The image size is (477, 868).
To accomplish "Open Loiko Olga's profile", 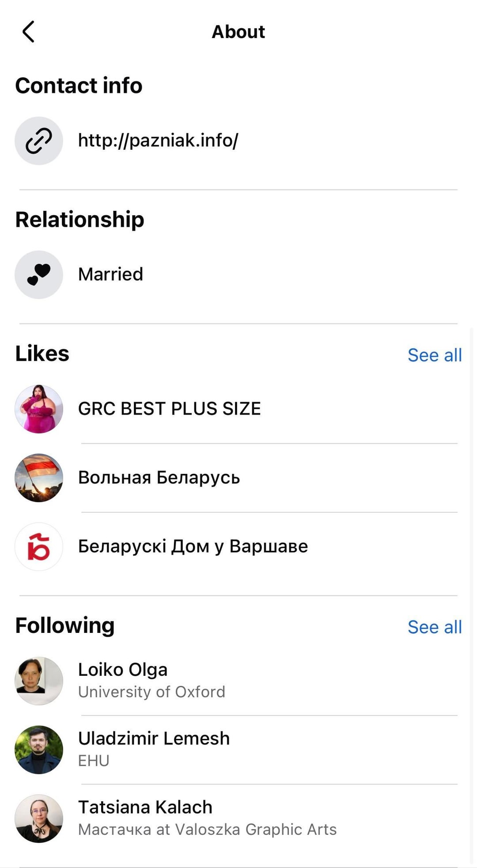I will click(123, 670).
